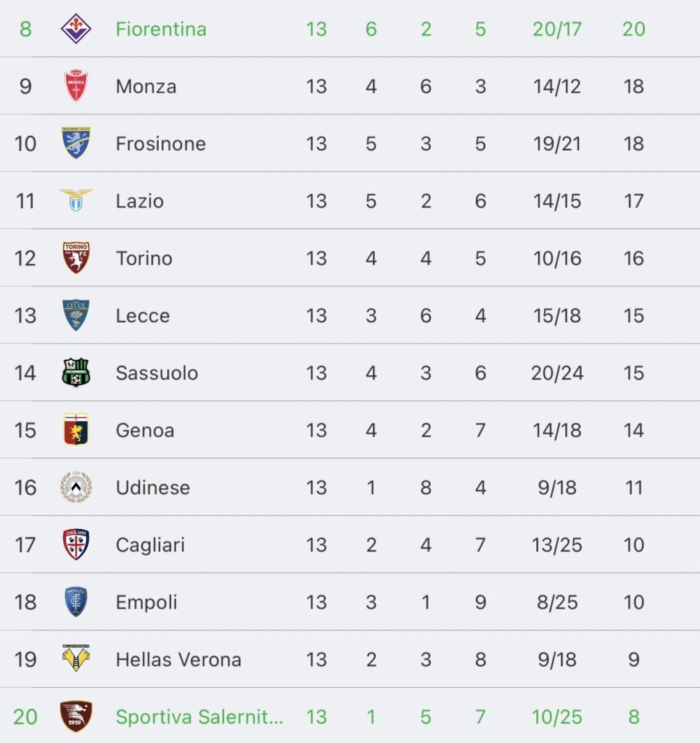Image resolution: width=700 pixels, height=743 pixels.
Task: Select the Sassuolo team crest
Action: [x=75, y=372]
